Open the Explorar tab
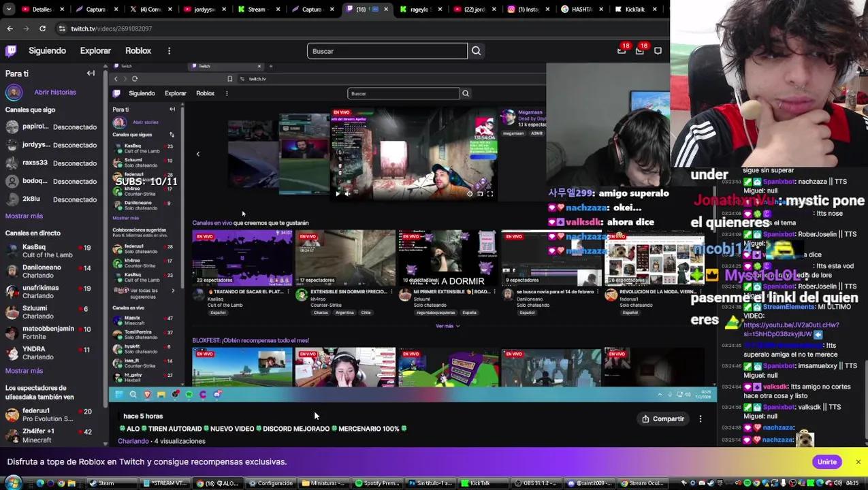868x490 pixels. tap(95, 51)
